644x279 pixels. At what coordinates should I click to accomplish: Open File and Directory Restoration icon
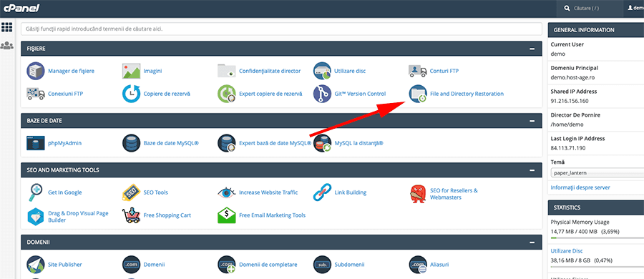click(x=418, y=94)
